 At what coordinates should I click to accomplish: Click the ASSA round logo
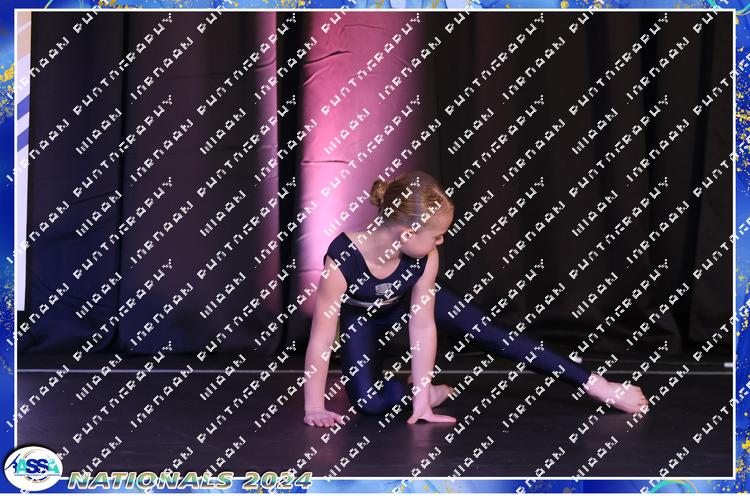tap(33, 468)
